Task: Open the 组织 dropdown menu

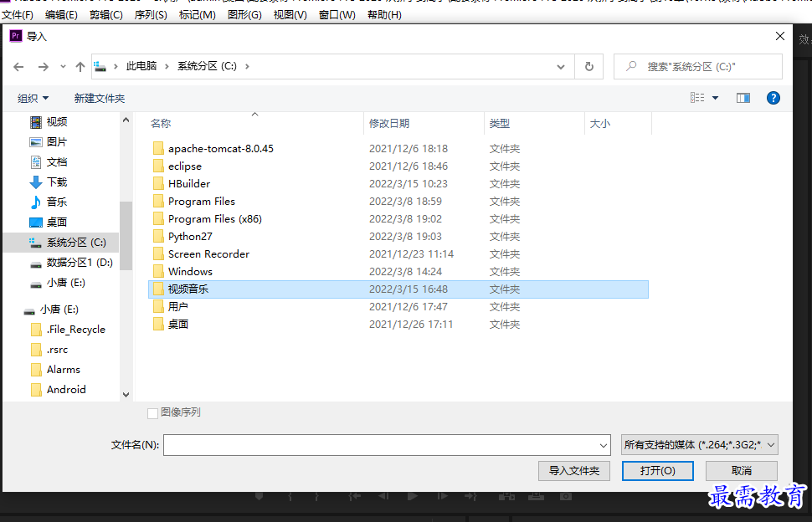Action: pos(33,99)
